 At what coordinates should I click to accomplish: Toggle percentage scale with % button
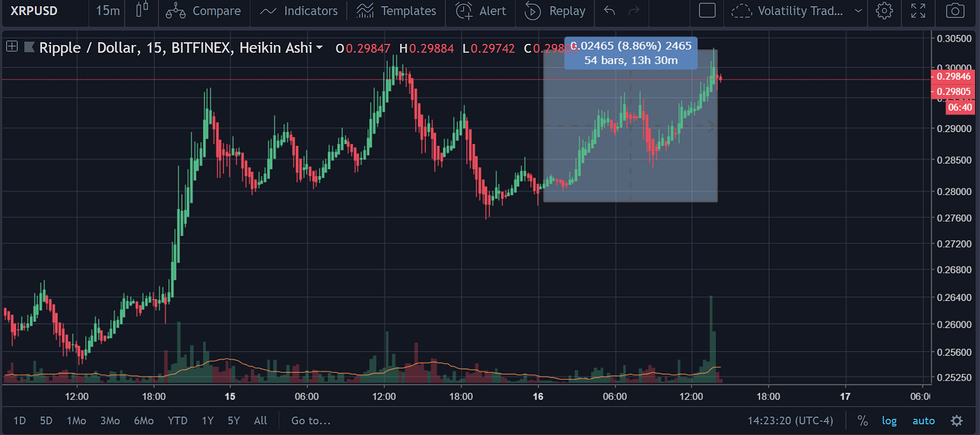[x=863, y=421]
